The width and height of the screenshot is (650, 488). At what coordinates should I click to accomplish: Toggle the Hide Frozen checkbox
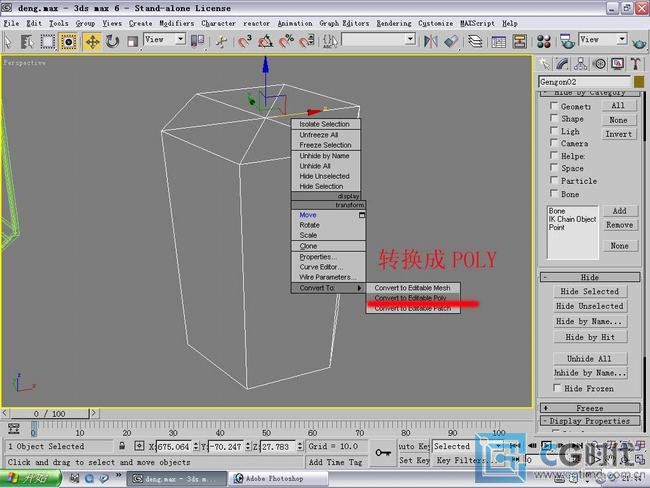(x=557, y=388)
